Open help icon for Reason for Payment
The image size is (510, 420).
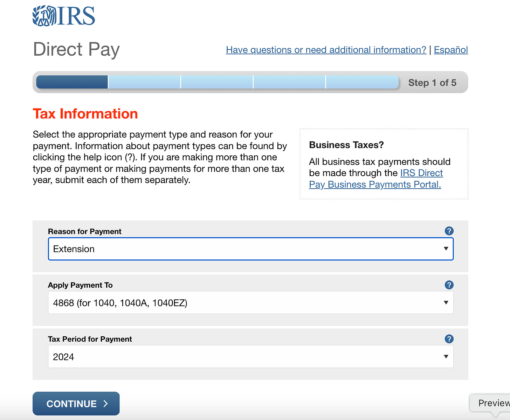449,231
